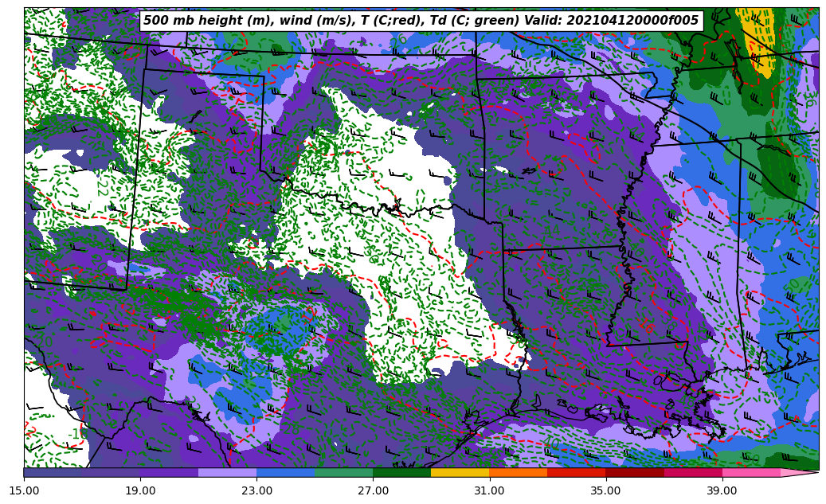Click the 19.00 colorbar tick label
Image resolution: width=826 pixels, height=504 pixels.
[140, 490]
